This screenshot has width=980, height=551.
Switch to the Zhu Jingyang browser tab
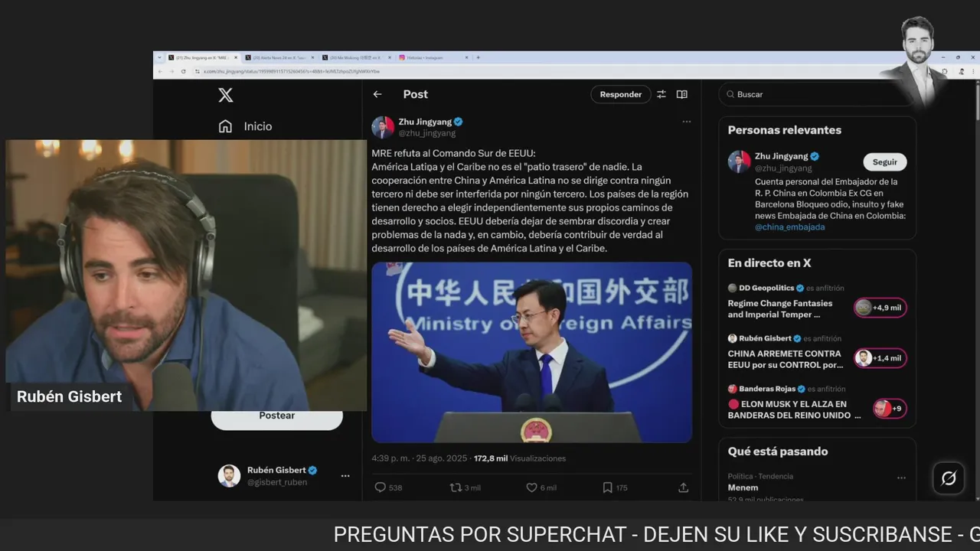(201, 57)
